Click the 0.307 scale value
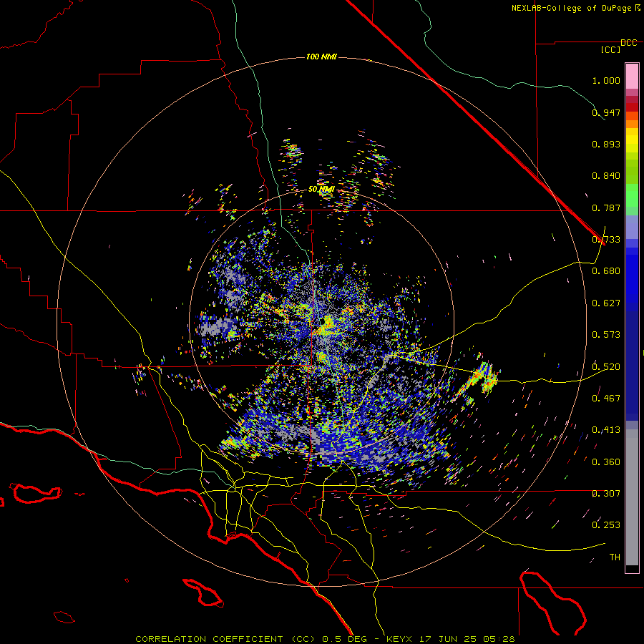 coord(606,494)
